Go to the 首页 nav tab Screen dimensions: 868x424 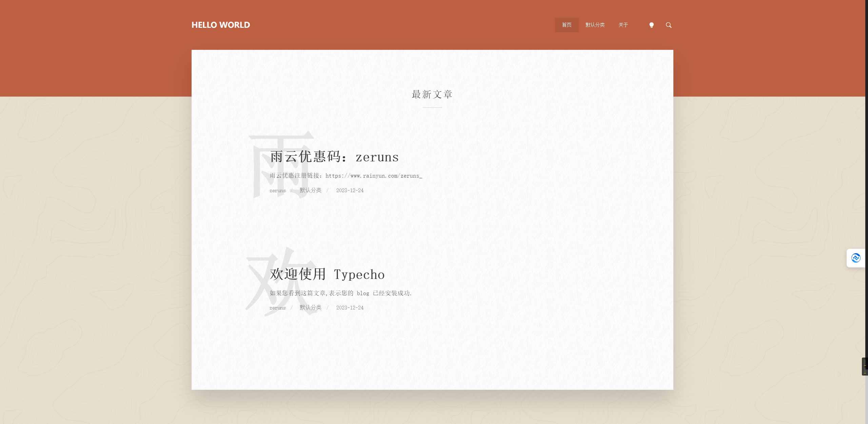click(567, 25)
